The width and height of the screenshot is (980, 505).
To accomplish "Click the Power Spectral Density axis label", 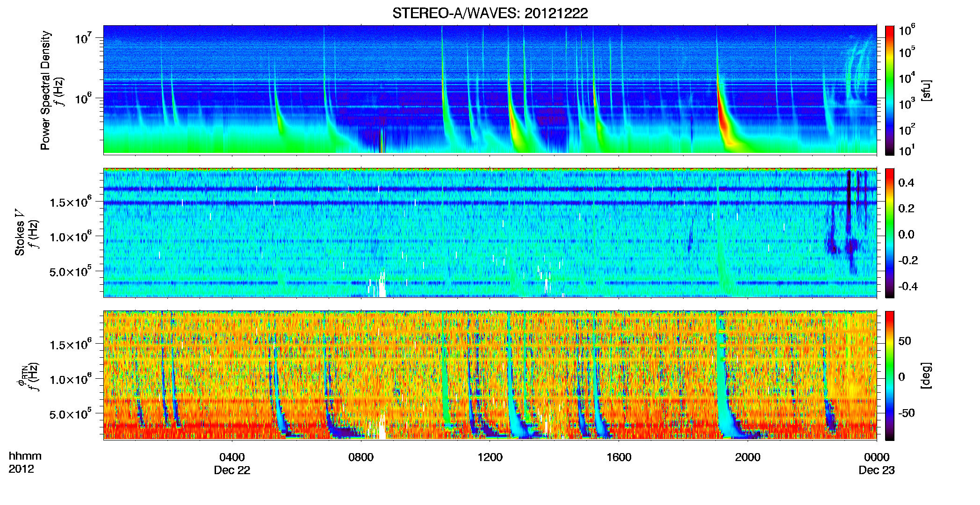I will click(45, 90).
